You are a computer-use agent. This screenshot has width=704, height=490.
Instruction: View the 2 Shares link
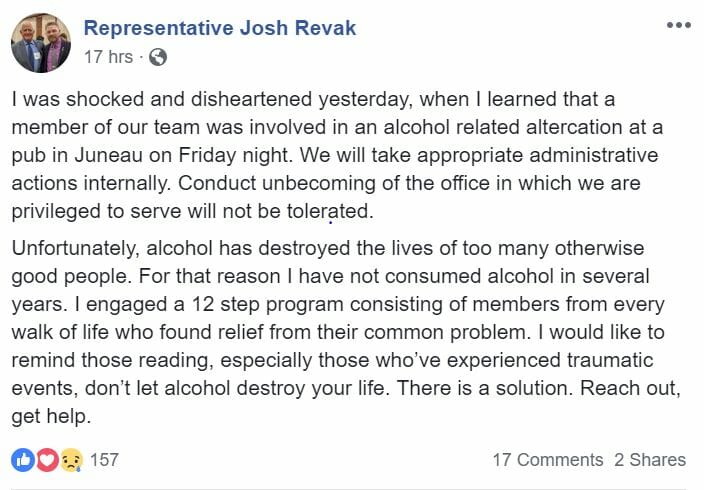coord(650,460)
